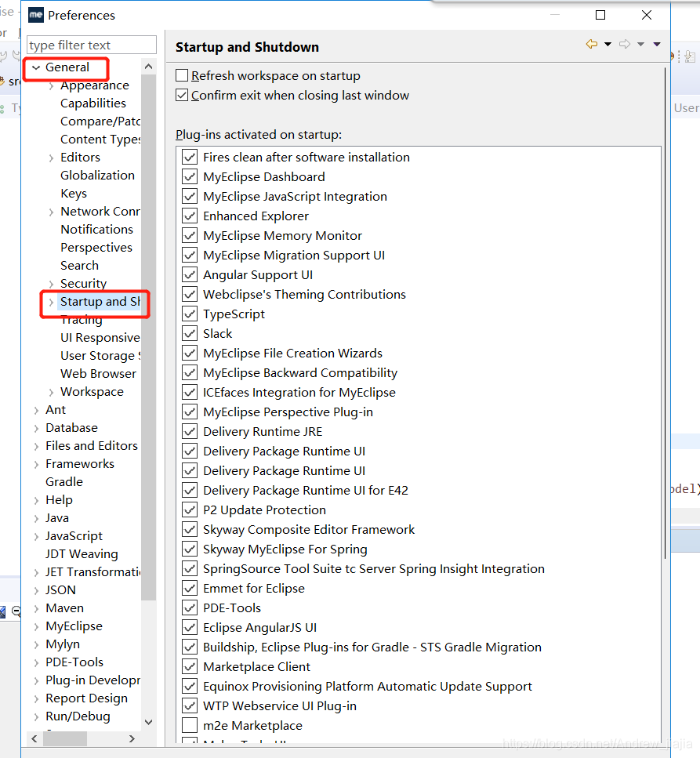Image resolution: width=700 pixels, height=758 pixels.
Task: Select Frameworks preferences category
Action: click(80, 463)
